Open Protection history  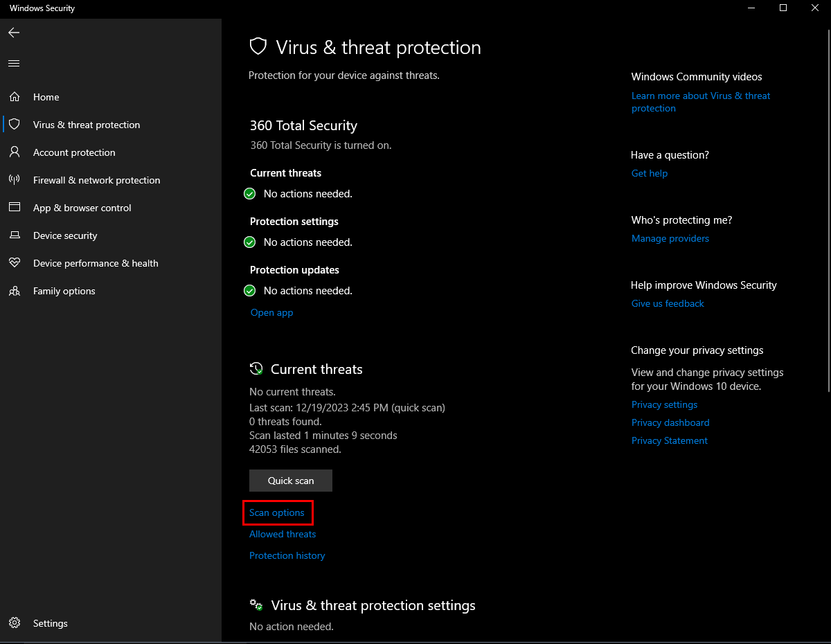287,556
